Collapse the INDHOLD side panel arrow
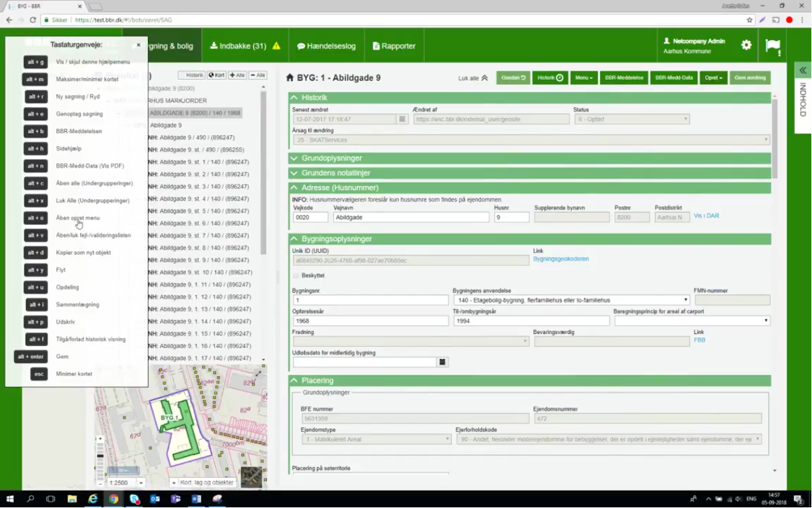Screen dimensions: 812x508 [x=803, y=70]
